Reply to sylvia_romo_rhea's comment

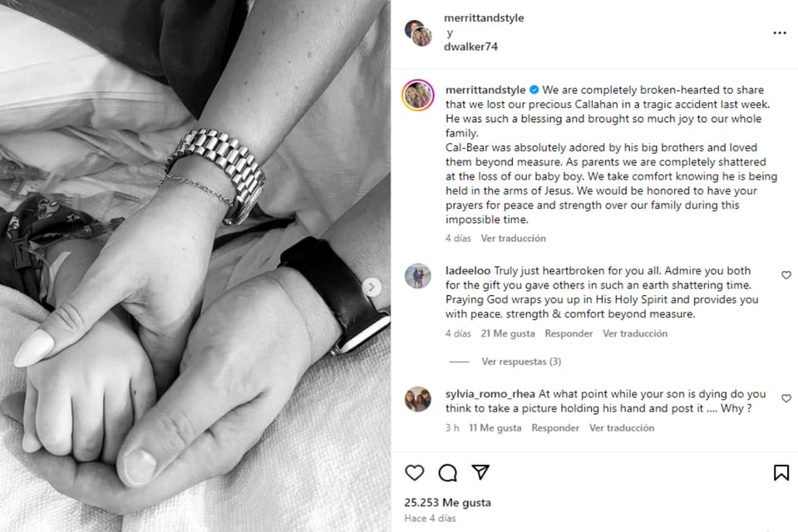click(555, 428)
